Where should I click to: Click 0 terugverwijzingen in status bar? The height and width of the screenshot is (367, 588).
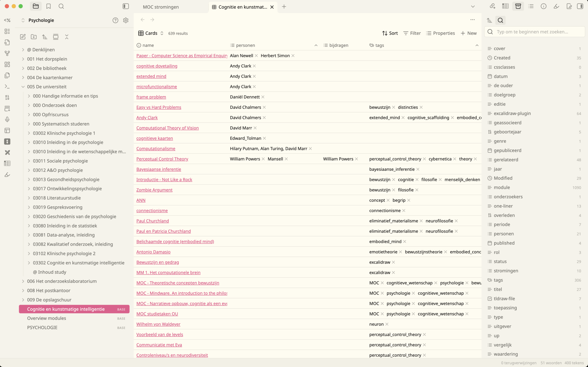[x=519, y=363]
